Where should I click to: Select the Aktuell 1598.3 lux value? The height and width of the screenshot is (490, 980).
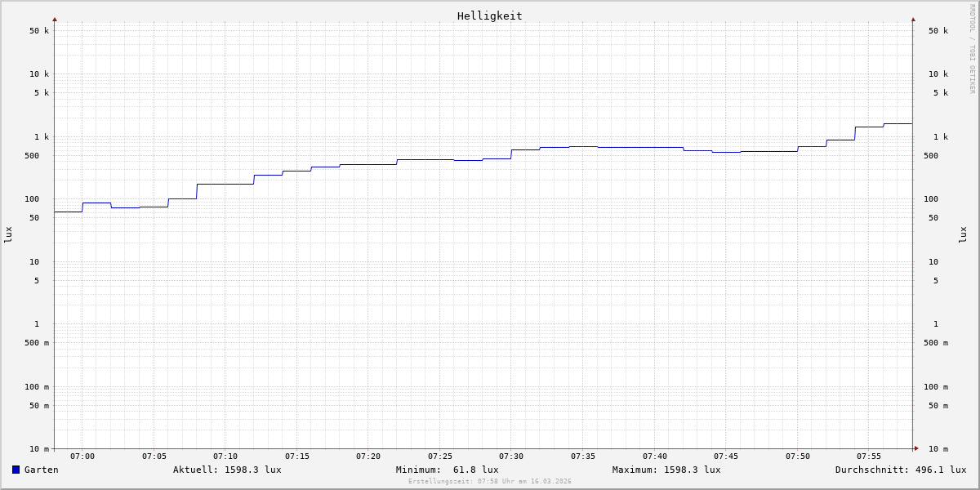pyautogui.click(x=227, y=470)
